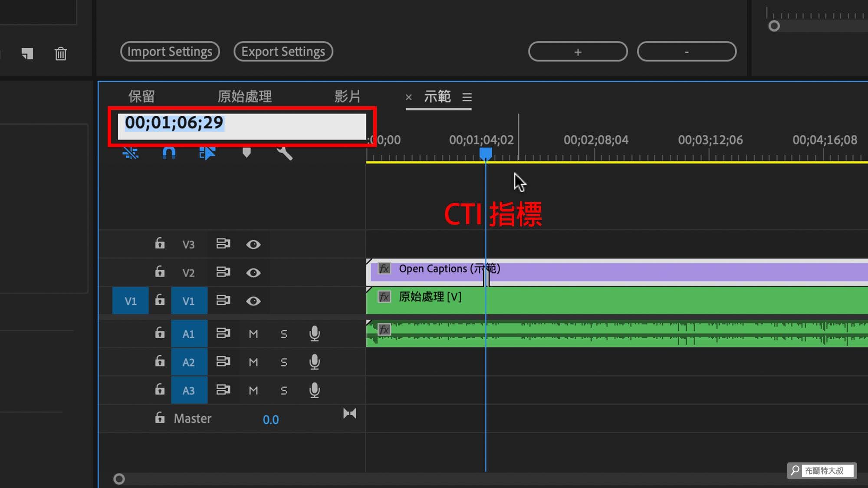Solo the A3 audio track
The width and height of the screenshot is (868, 488).
pyautogui.click(x=283, y=391)
